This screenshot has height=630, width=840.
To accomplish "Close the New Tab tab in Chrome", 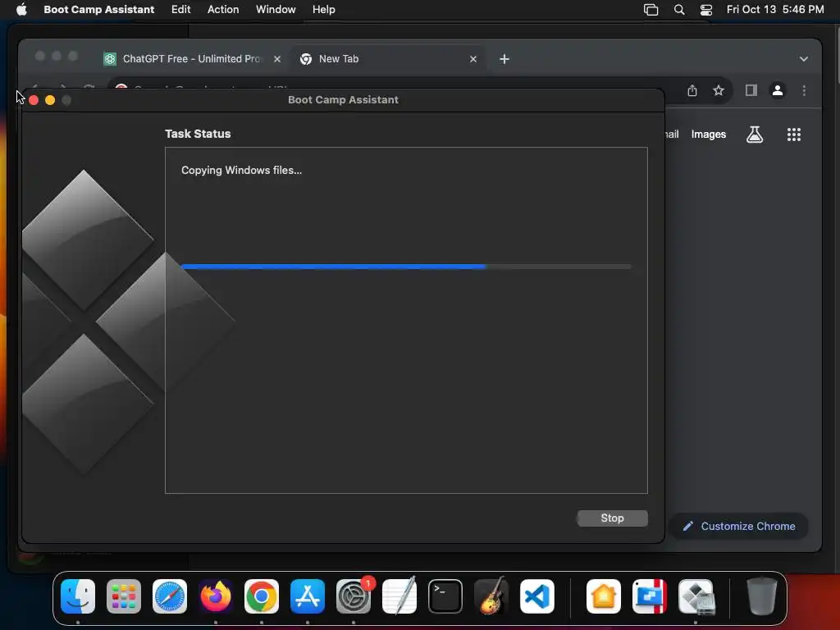I will (x=473, y=59).
